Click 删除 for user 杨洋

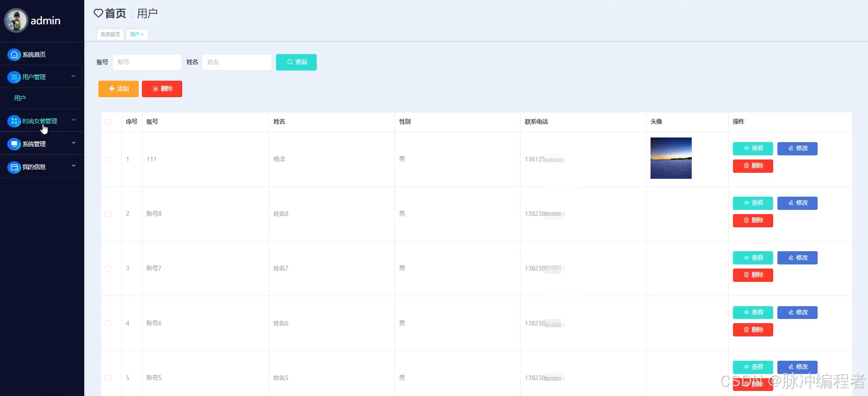click(753, 166)
